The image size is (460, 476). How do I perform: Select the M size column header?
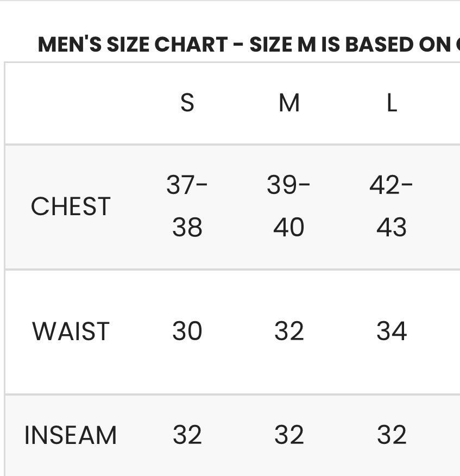pyautogui.click(x=289, y=103)
